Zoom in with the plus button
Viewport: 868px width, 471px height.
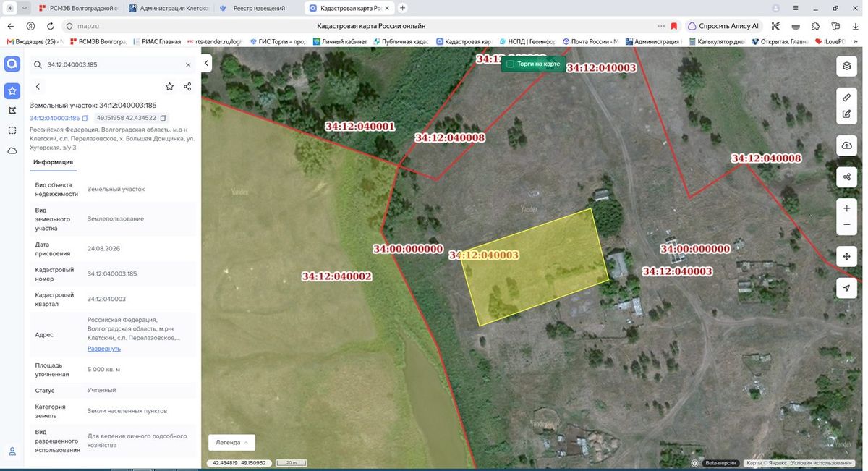tap(846, 208)
